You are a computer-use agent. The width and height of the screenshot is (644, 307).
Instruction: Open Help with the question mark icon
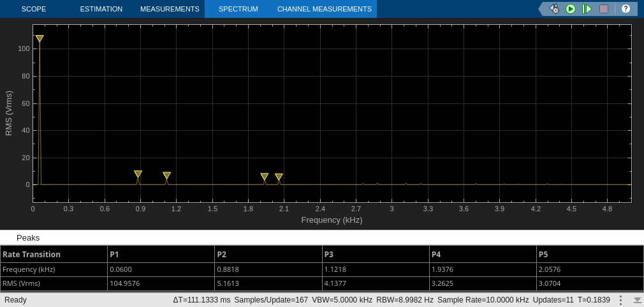pyautogui.click(x=626, y=9)
